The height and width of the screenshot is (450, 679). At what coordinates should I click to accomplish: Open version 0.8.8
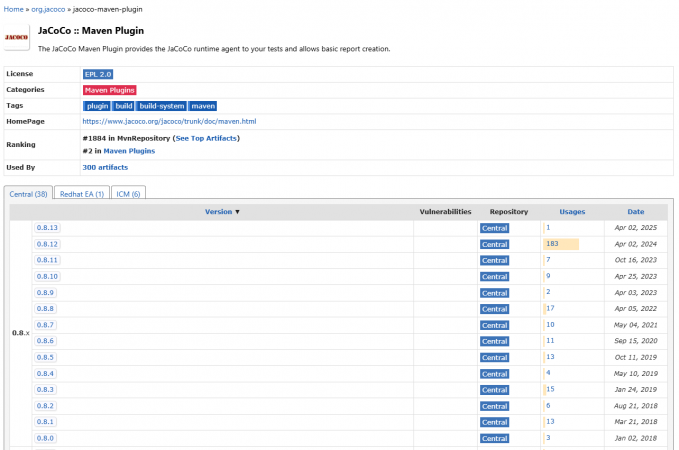tap(45, 309)
